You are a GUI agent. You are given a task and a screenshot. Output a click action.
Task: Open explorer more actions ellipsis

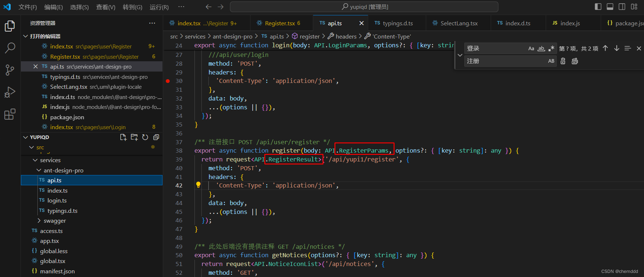(152, 23)
